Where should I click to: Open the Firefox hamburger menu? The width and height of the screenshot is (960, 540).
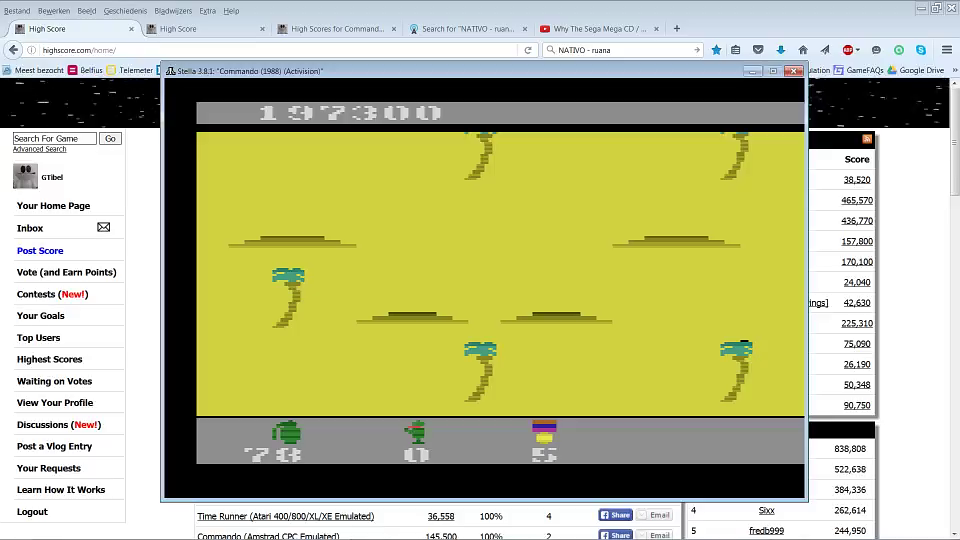(947, 50)
